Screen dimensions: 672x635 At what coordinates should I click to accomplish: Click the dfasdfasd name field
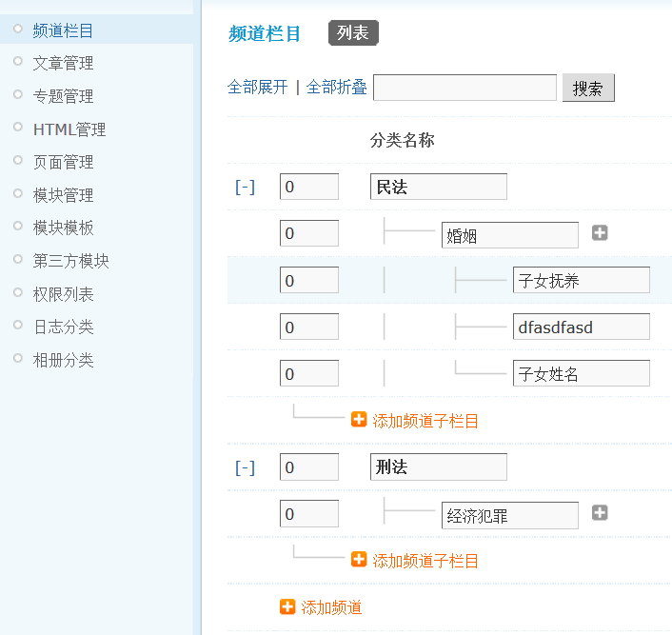[581, 327]
